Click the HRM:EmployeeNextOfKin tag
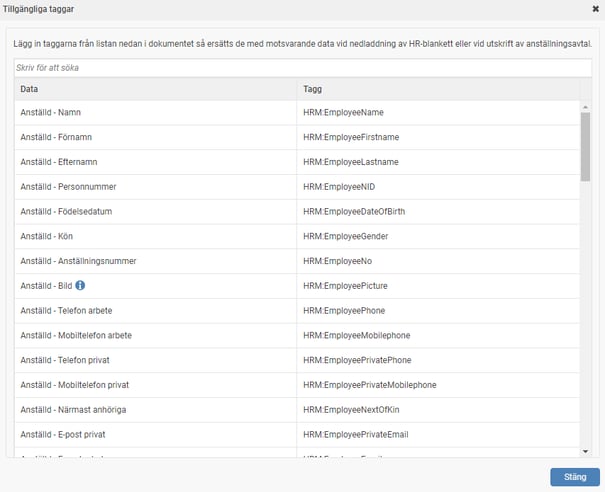The height and width of the screenshot is (492, 605). pos(350,410)
